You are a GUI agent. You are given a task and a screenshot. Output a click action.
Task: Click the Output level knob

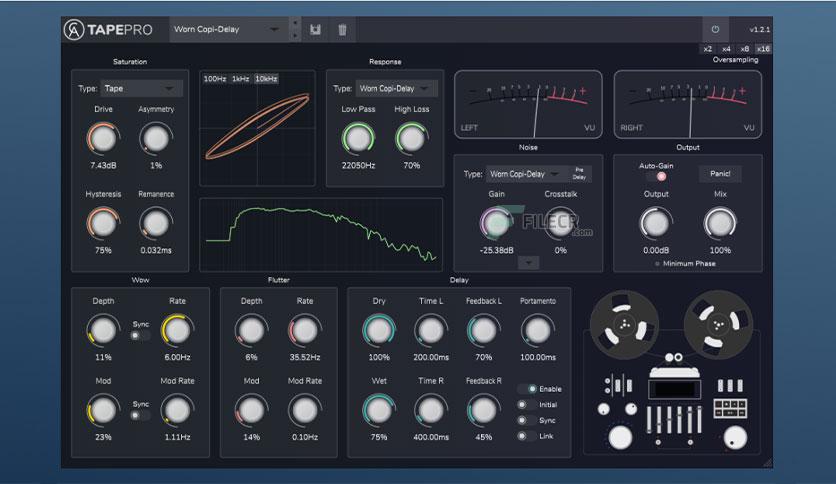pos(656,223)
